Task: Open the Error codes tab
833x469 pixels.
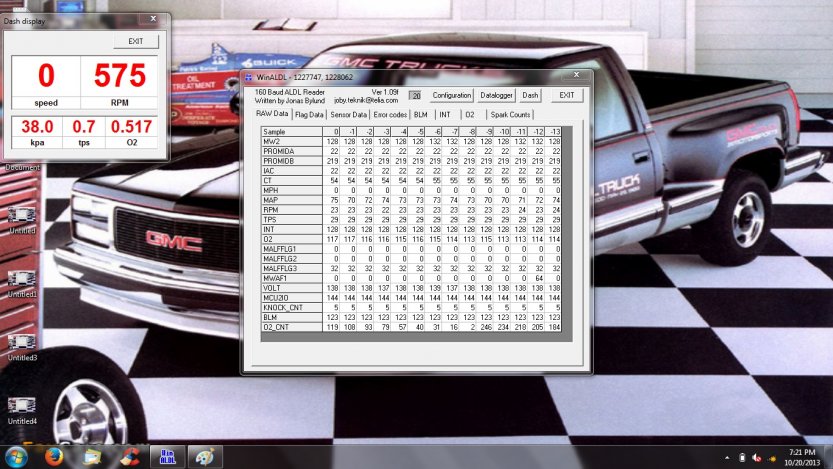Action: [390, 115]
